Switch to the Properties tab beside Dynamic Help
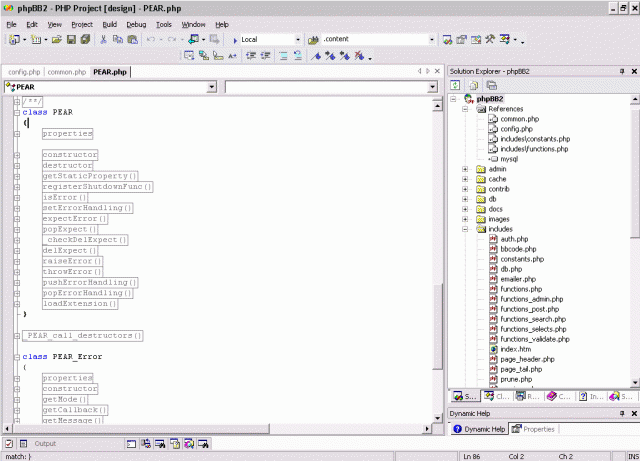Screen dimensions: 640x461 tap(534, 429)
